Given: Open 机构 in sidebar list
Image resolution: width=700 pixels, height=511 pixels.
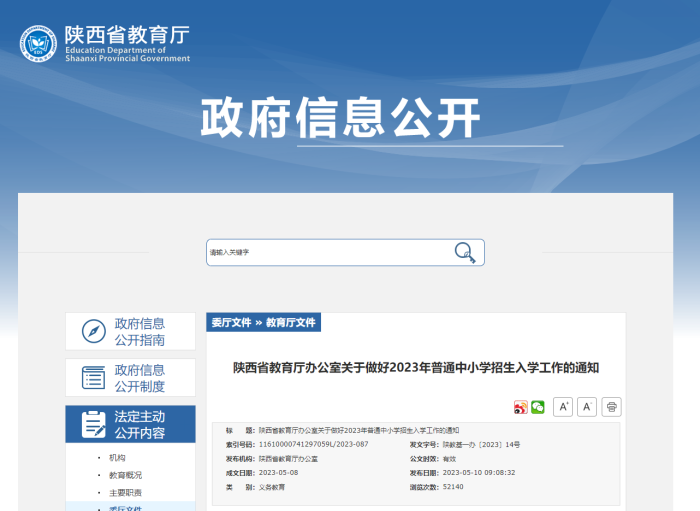Looking at the screenshot, I should click(117, 458).
